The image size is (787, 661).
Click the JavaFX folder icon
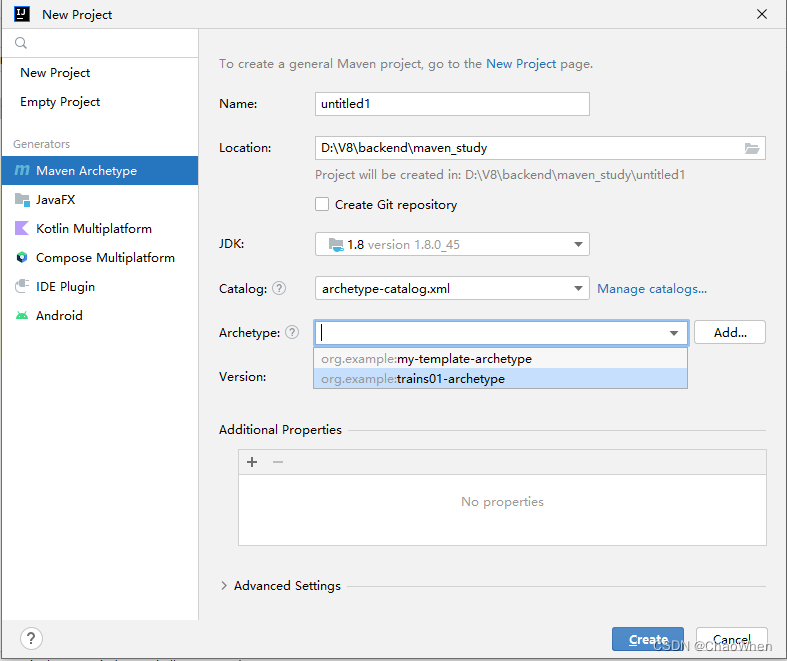[x=22, y=200]
